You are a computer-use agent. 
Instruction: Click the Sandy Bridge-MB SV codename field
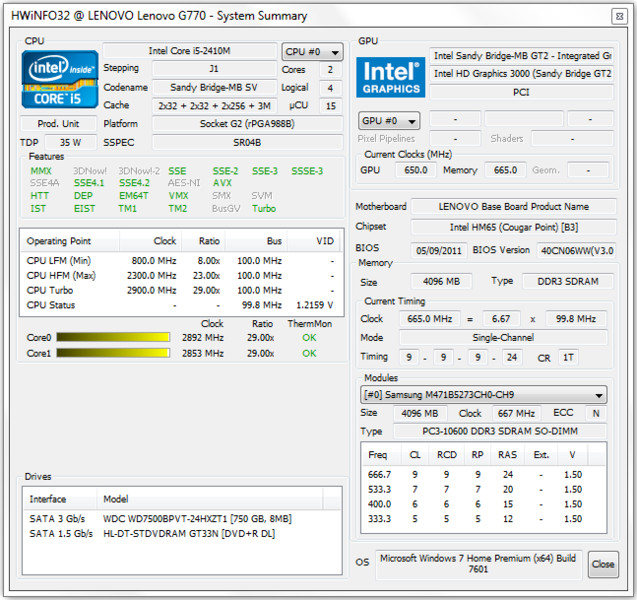pos(214,87)
